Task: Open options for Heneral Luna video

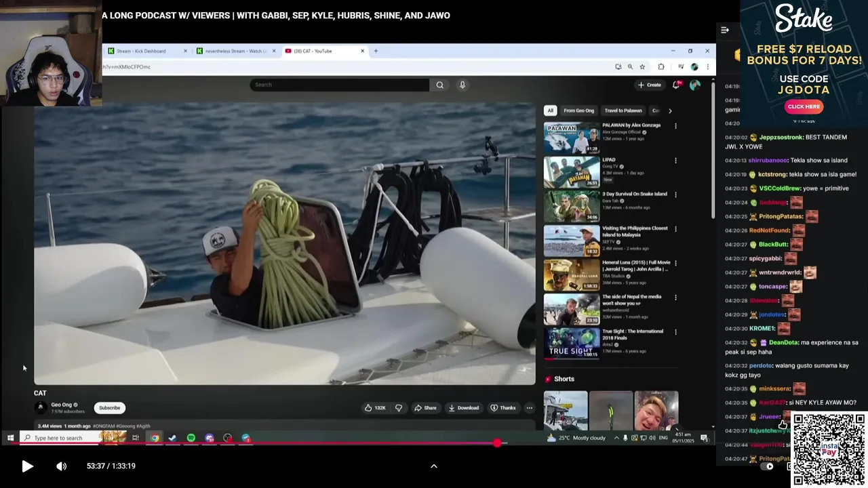Action: coord(675,263)
